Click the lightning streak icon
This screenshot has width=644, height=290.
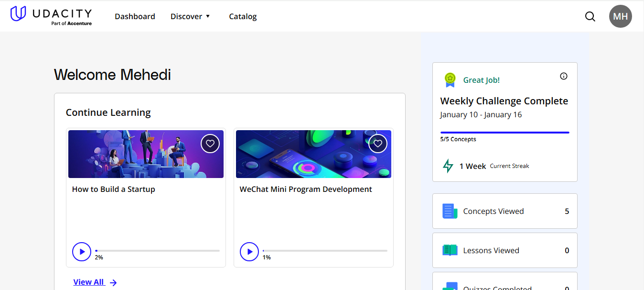pyautogui.click(x=448, y=166)
